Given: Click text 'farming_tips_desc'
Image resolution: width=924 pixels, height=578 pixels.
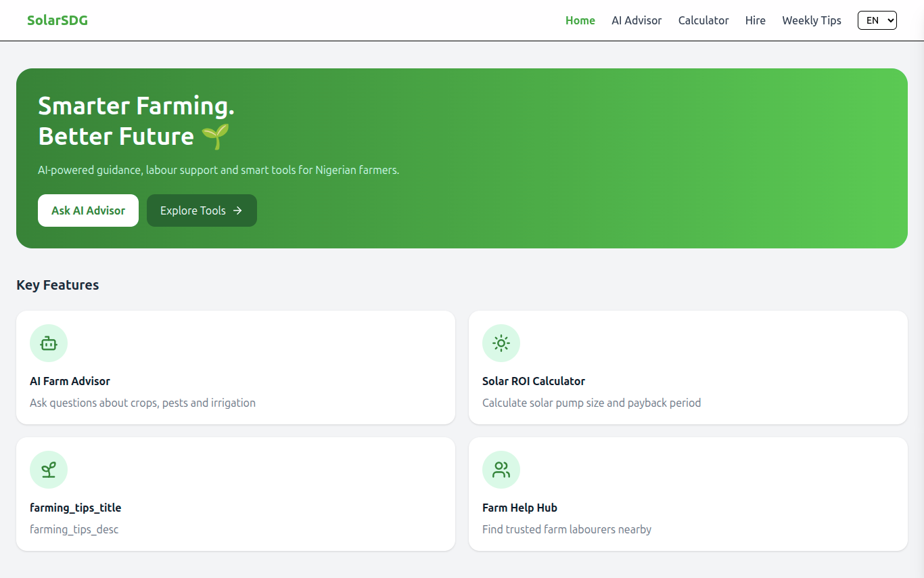Looking at the screenshot, I should [x=74, y=529].
